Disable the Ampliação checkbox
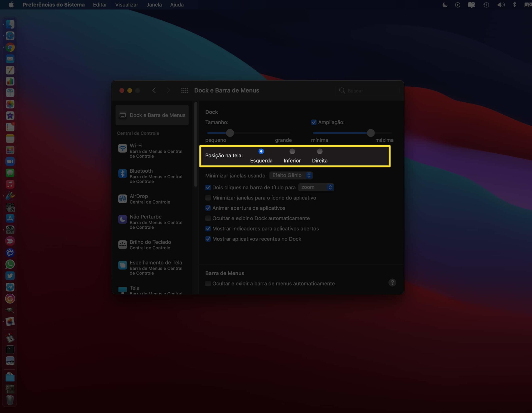The height and width of the screenshot is (413, 532). [314, 123]
